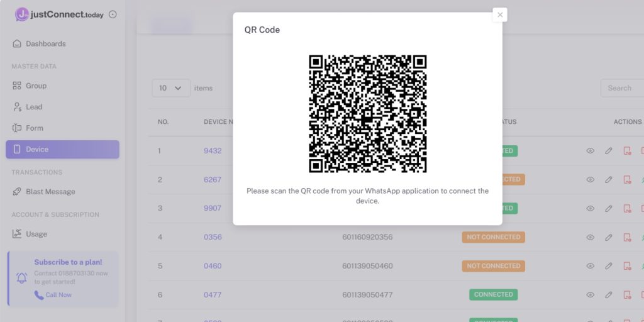Screen dimensions: 644x322
Task: Edit device 0460 with pencil icon
Action: coord(609,266)
